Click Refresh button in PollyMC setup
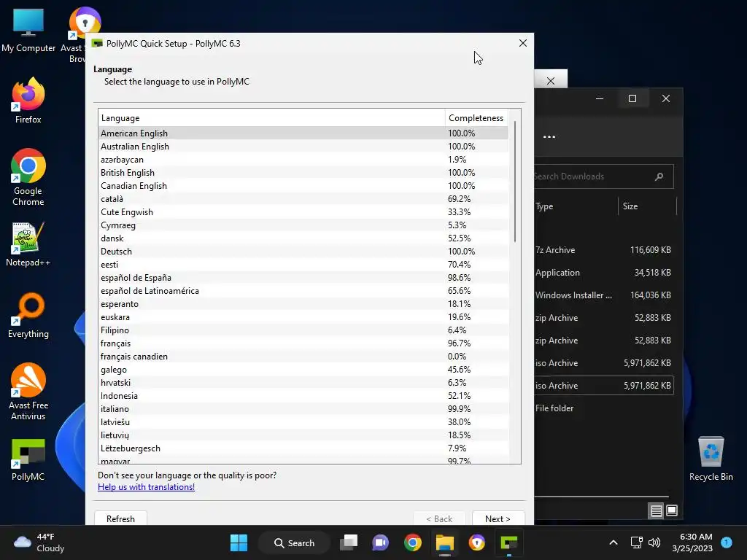747x560 pixels. point(120,518)
